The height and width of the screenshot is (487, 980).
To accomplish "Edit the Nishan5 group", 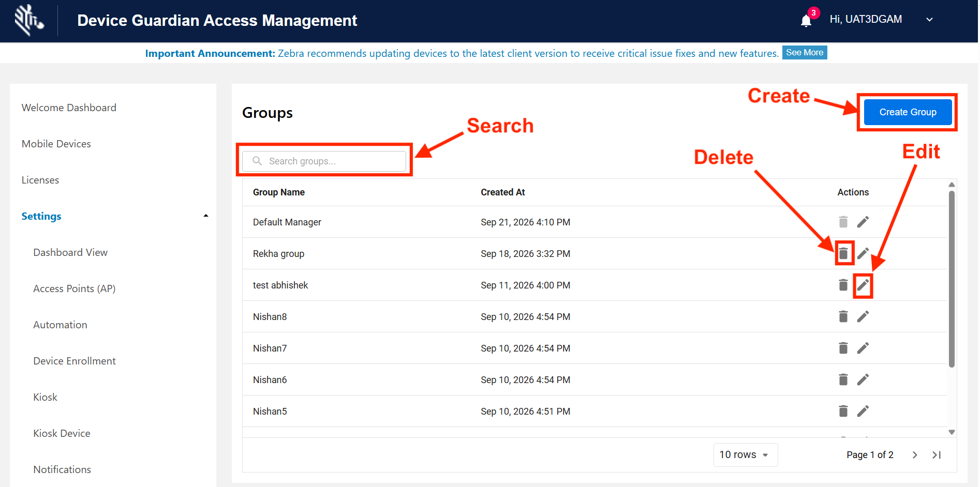I will pos(863,411).
